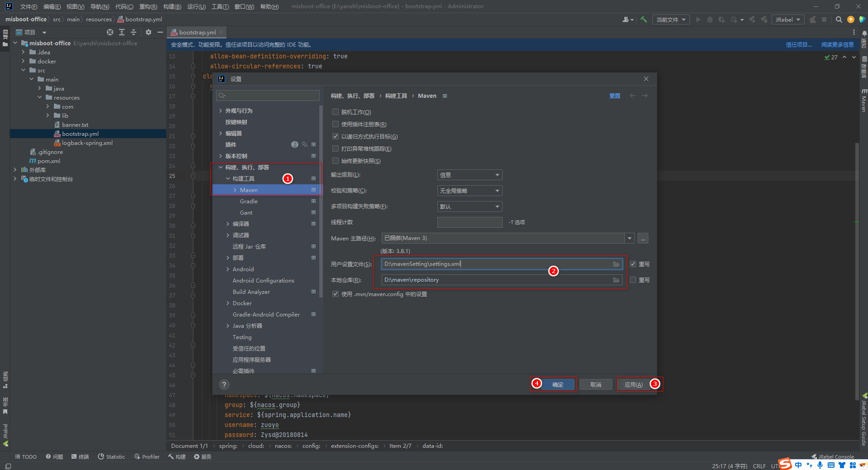Click the OK button in Settings
868x470 pixels.
[x=558, y=384]
